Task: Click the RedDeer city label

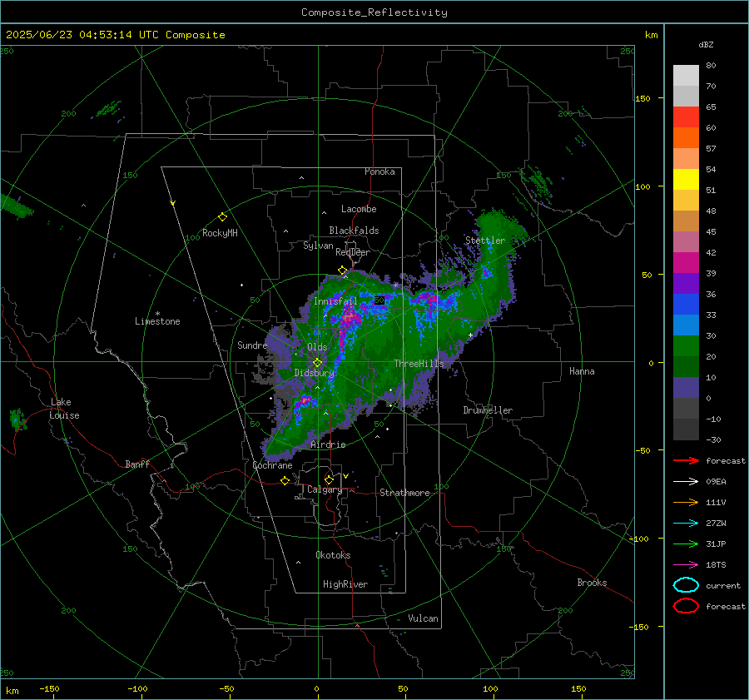Action: click(x=353, y=252)
